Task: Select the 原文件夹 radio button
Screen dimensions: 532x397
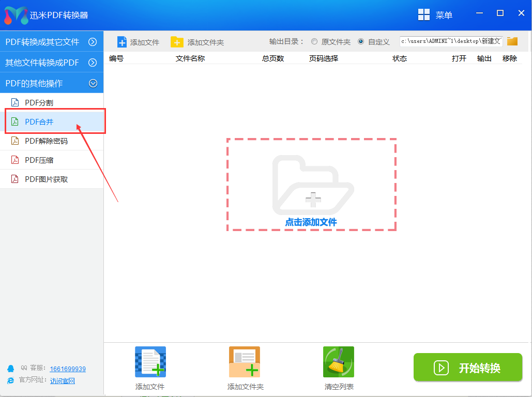Action: tap(314, 41)
